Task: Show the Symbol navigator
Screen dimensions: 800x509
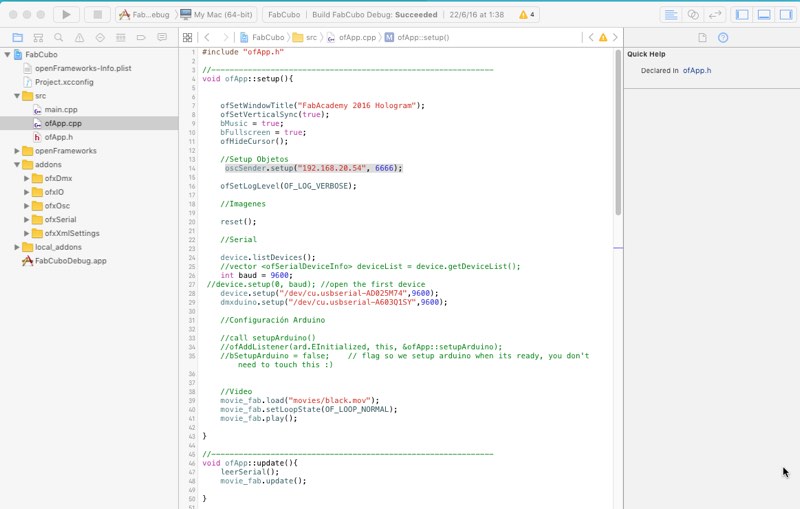Action: pyautogui.click(x=38, y=37)
